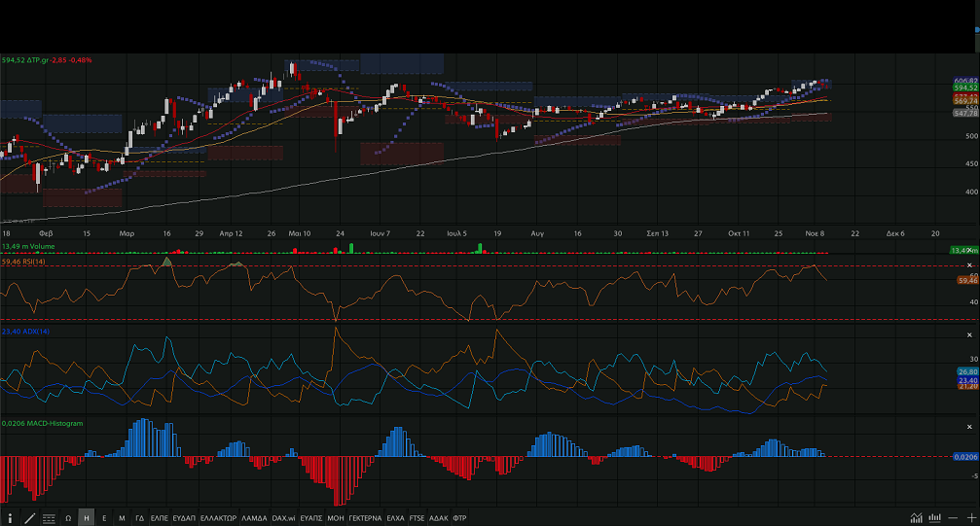This screenshot has width=980, height=526.
Task: Close the ADX(14) indicator panel
Action: pos(968,333)
